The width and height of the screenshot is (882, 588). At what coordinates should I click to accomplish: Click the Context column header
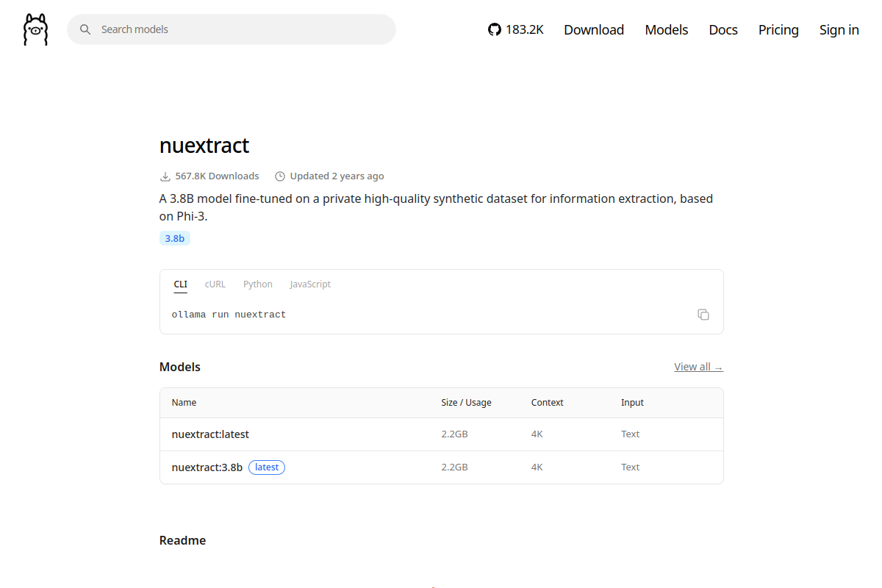pyautogui.click(x=547, y=403)
